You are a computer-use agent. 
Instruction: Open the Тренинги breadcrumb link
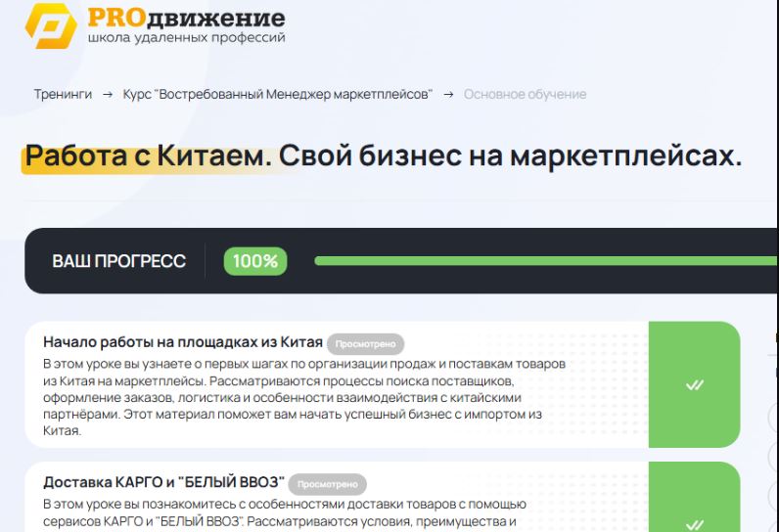pyautogui.click(x=63, y=95)
